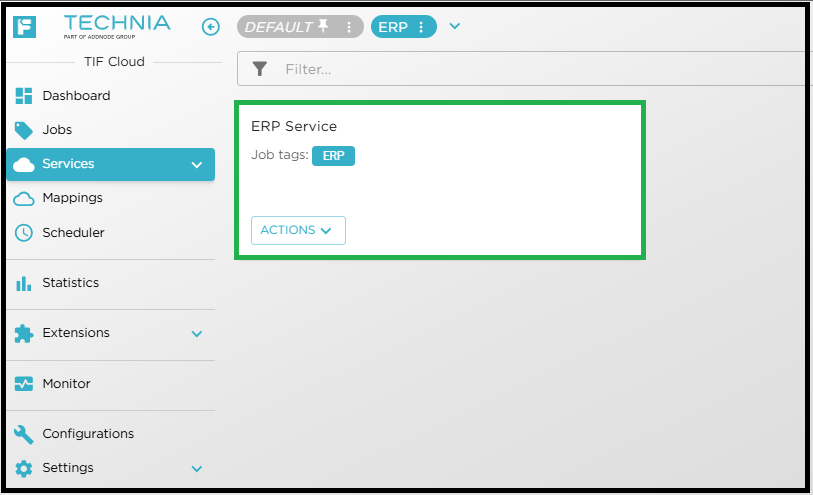Click the filter funnel icon
Screen dimensions: 813x495
click(260, 69)
